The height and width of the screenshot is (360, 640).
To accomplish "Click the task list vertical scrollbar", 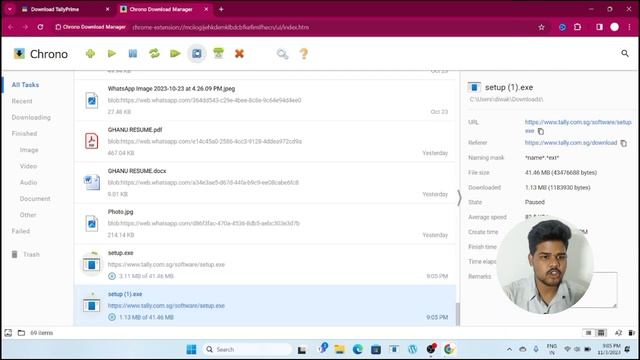I will click(458, 313).
